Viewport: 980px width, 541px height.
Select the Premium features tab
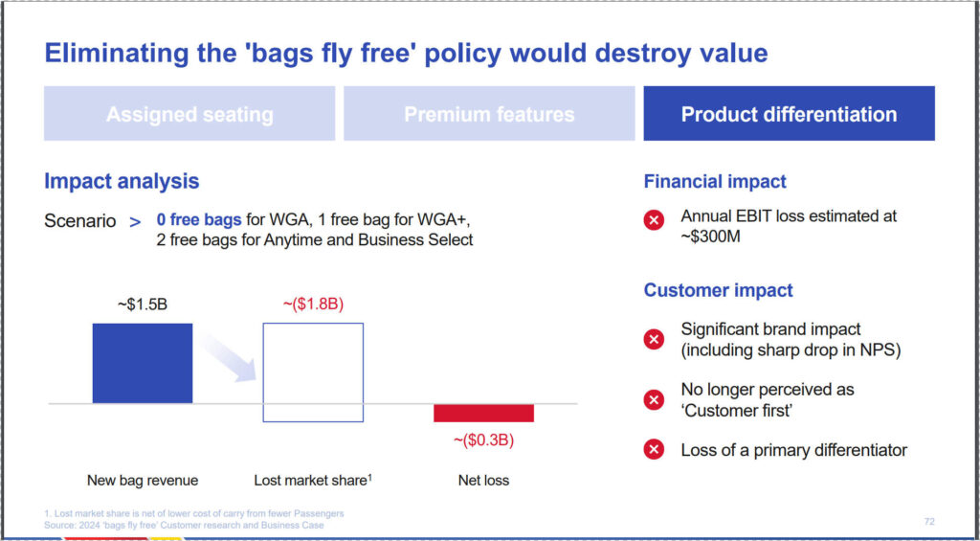pos(489,114)
